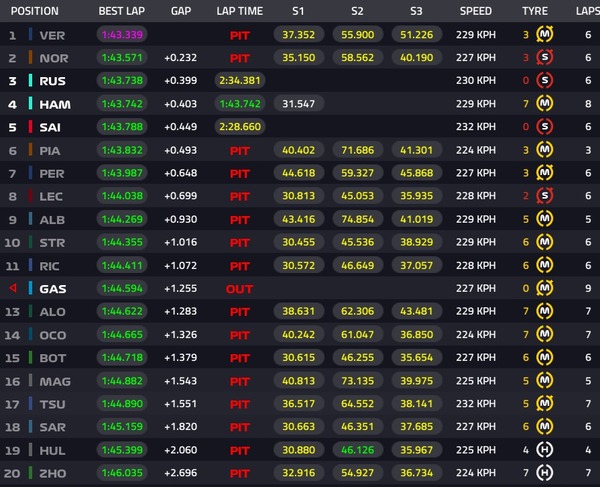The image size is (600, 487).
Task: Click Sainz's soft tyre icon
Action: coord(545,127)
